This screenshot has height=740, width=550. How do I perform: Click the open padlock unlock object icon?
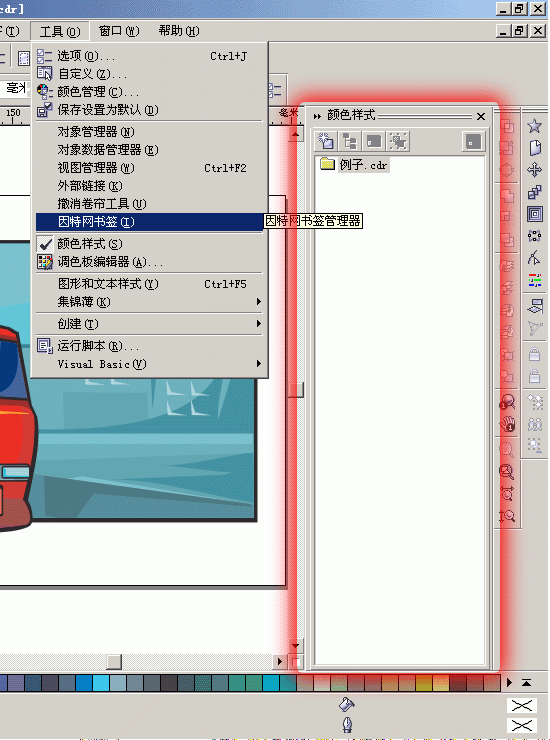pos(534,376)
